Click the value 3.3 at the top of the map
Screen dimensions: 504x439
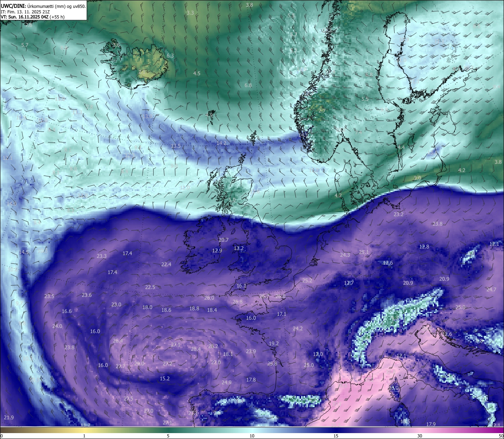point(190,13)
